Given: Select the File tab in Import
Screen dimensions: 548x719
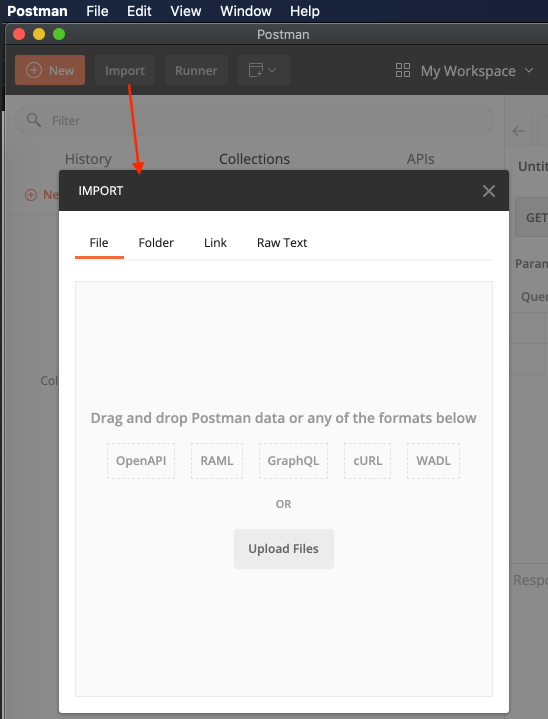Looking at the screenshot, I should [99, 243].
